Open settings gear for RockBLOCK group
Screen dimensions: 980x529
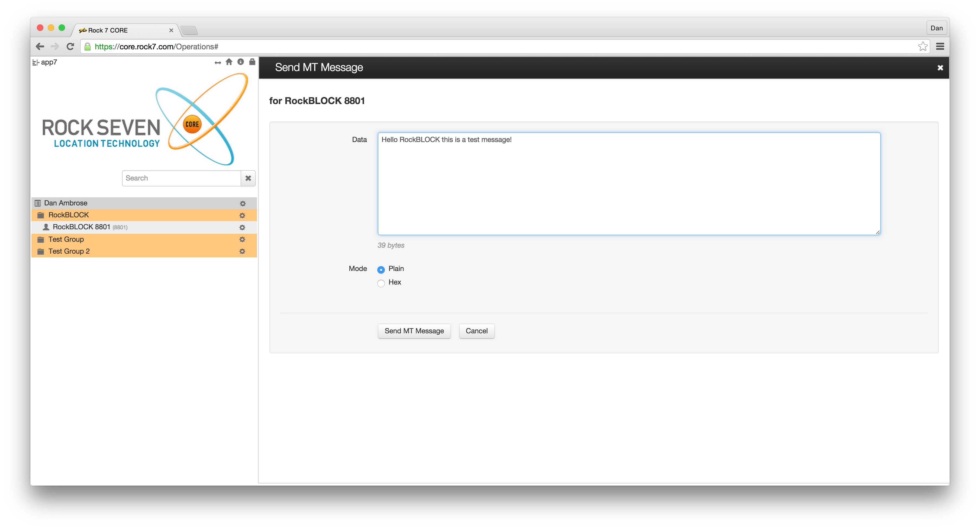(x=242, y=215)
